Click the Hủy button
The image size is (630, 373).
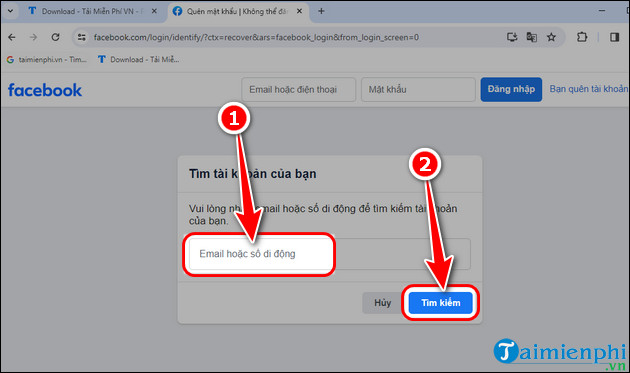[x=382, y=303]
